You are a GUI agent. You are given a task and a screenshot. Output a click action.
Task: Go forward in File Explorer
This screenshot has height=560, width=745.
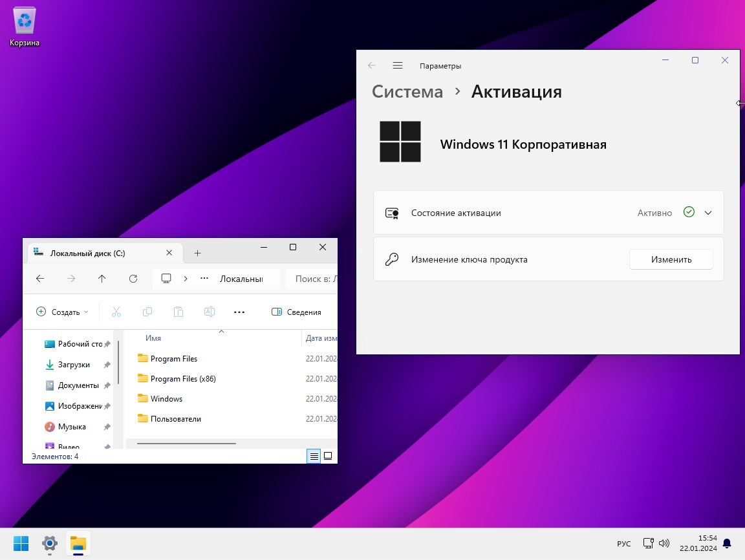[70, 279]
